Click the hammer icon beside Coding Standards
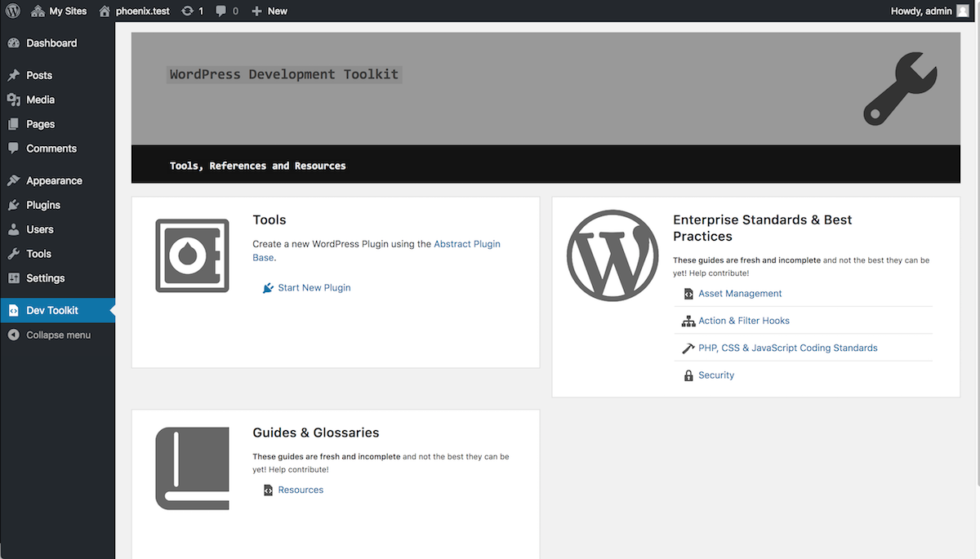 click(x=688, y=348)
